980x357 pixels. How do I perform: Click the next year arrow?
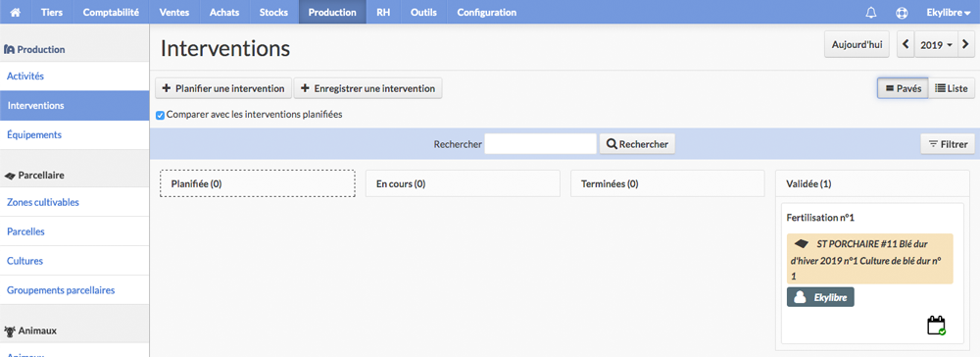[965, 45]
